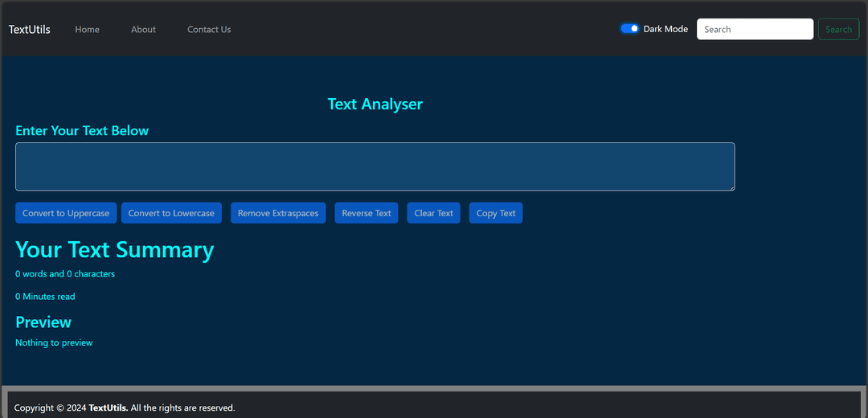Toggle the Dark Mode switch

tap(629, 29)
